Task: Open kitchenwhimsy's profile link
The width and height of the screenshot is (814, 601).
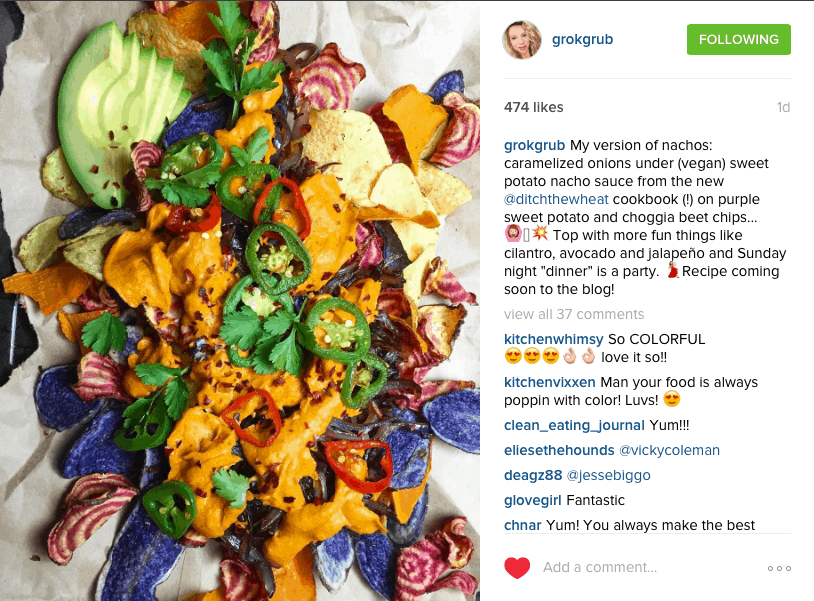Action: tap(553, 339)
